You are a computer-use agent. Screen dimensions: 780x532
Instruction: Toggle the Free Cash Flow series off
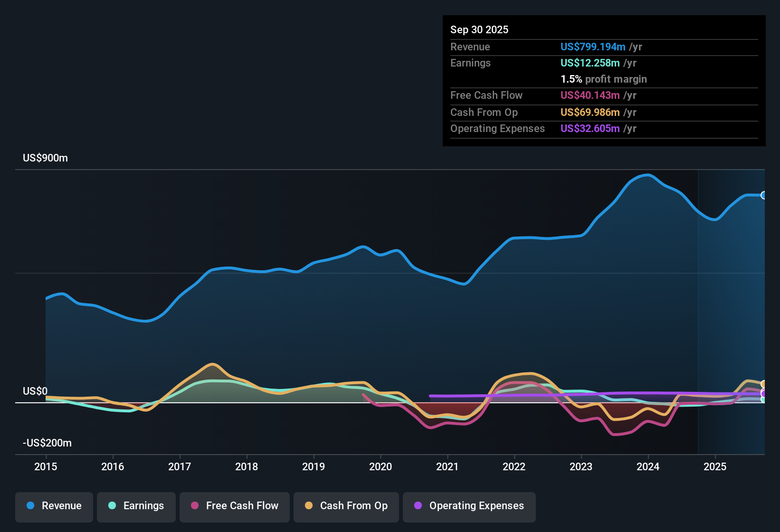coord(234,506)
